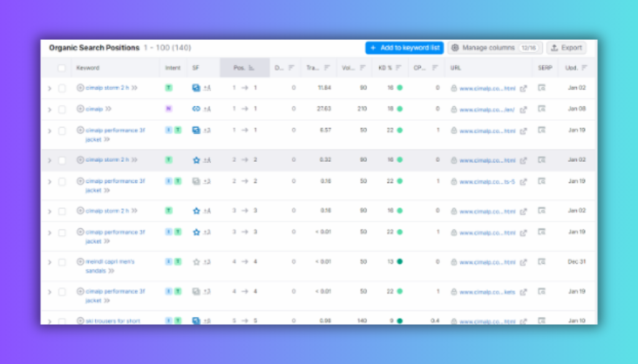Click the link SERP feature icon in 'cimalp' row

(x=196, y=109)
